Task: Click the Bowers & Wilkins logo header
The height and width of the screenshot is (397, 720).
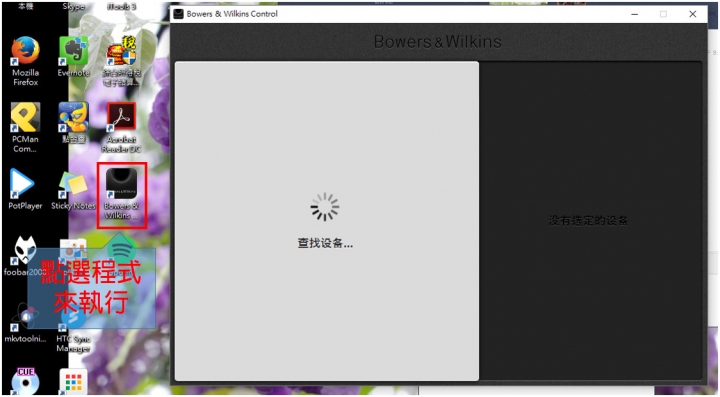Action: point(438,42)
